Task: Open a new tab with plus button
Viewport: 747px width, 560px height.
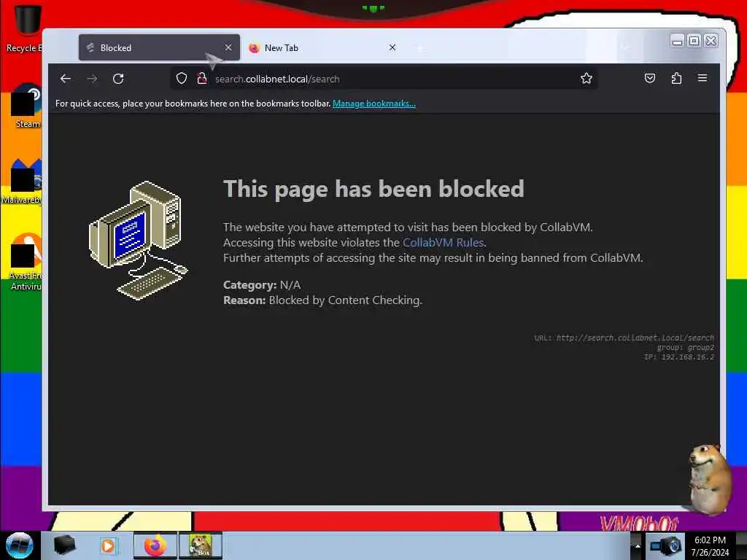Action: [x=419, y=48]
